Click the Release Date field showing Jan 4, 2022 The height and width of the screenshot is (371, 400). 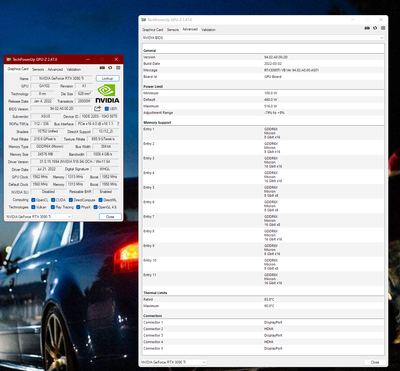pyautogui.click(x=42, y=101)
